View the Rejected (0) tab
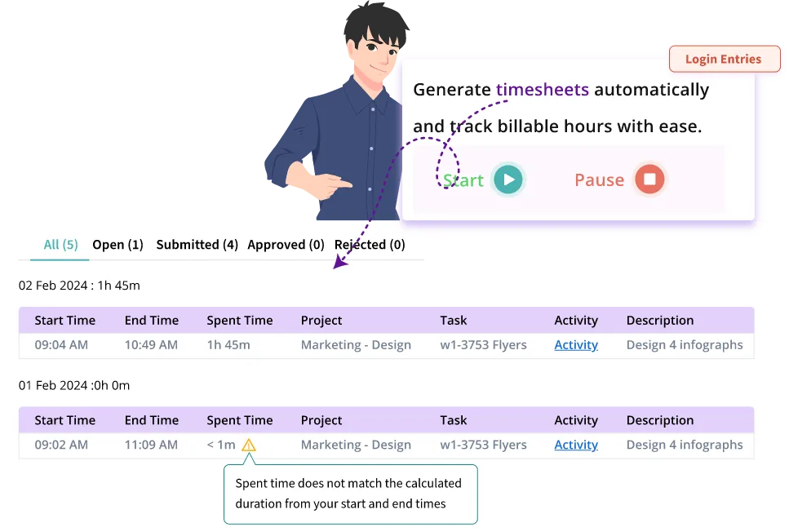Image resolution: width=789 pixels, height=532 pixels. (x=370, y=244)
